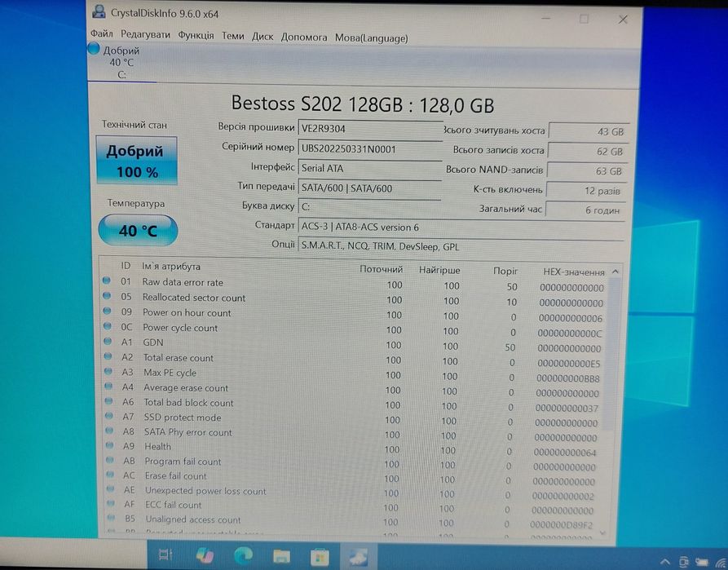Click the status dot of Average erase count
728x570 pixels.
(108, 386)
